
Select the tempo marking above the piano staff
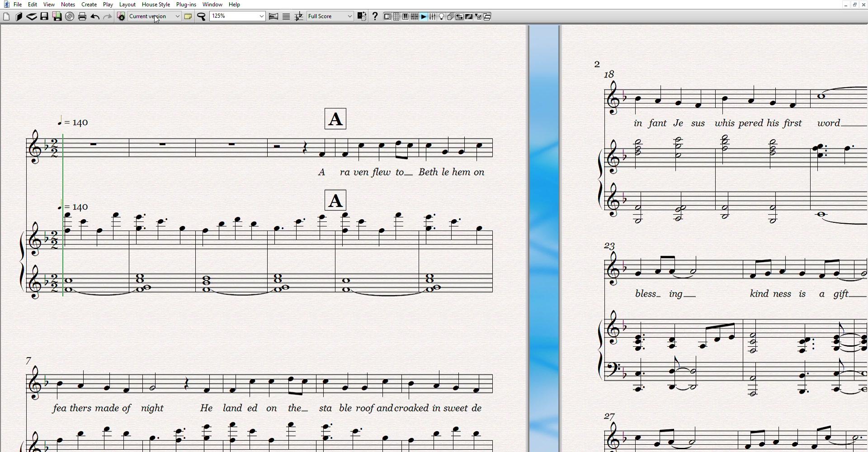73,207
